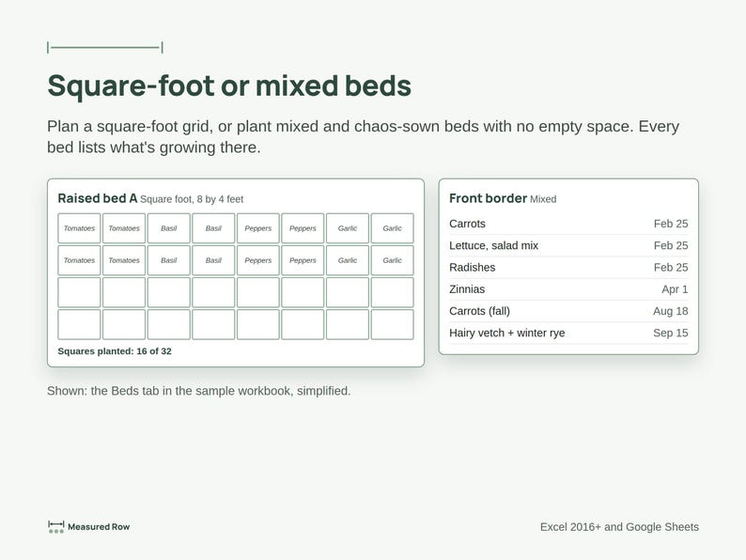Select the 'Carrots (fall)' row

tap(568, 311)
